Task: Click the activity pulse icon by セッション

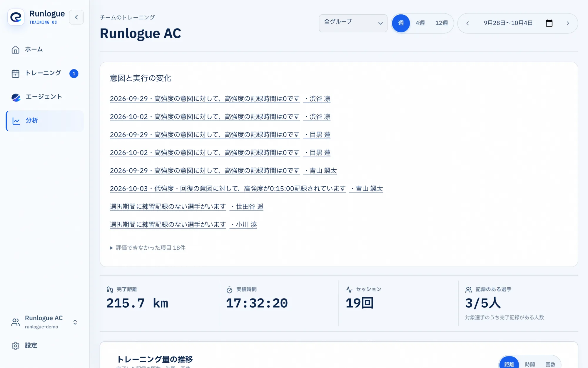Action: pyautogui.click(x=349, y=290)
